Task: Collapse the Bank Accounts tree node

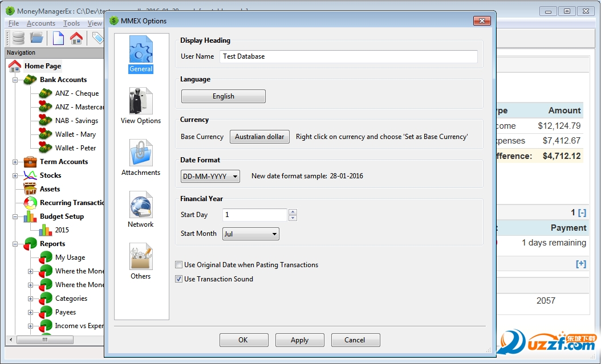Action: point(15,80)
